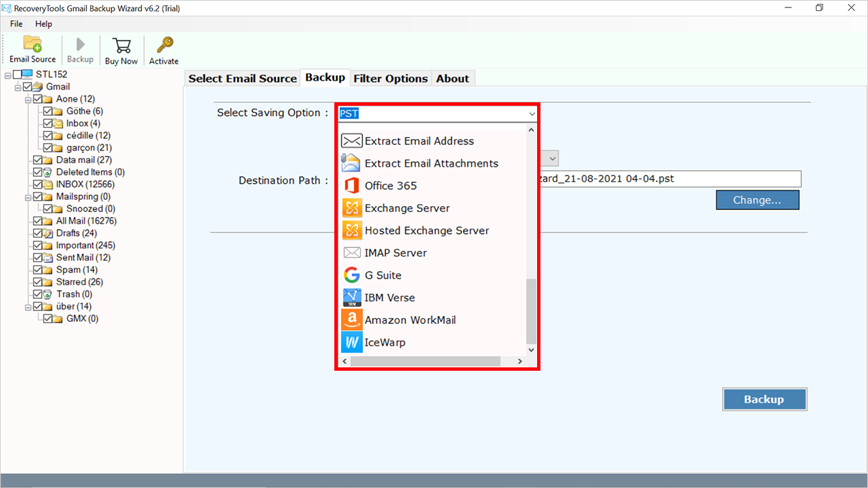Toggle the STL152 root checkbox
868x488 pixels.
click(x=17, y=75)
